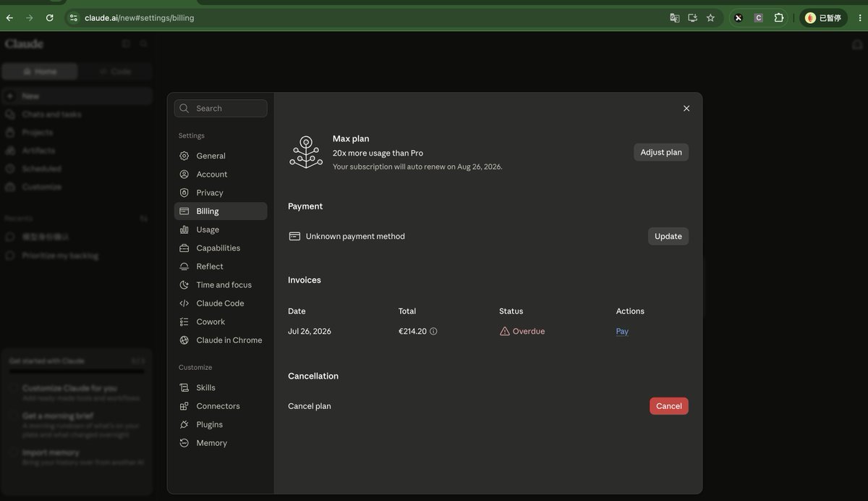This screenshot has width=868, height=501.
Task: Click the Claude in Chrome globe icon
Action: tap(184, 340)
